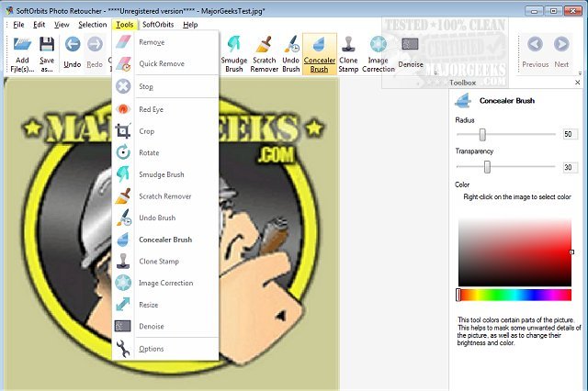Choose Red Eye in the Tools menu
Screen dimensions: 588x391
pyautogui.click(x=165, y=109)
